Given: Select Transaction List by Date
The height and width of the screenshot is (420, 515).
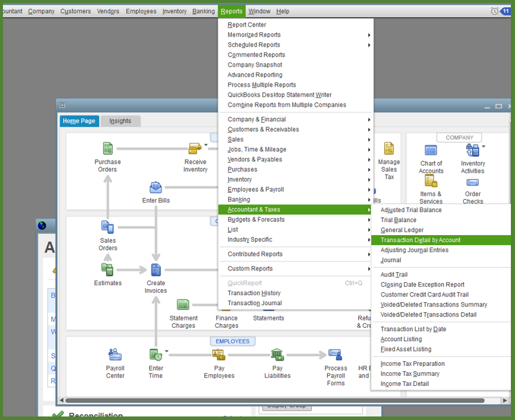Looking at the screenshot, I should tap(413, 329).
